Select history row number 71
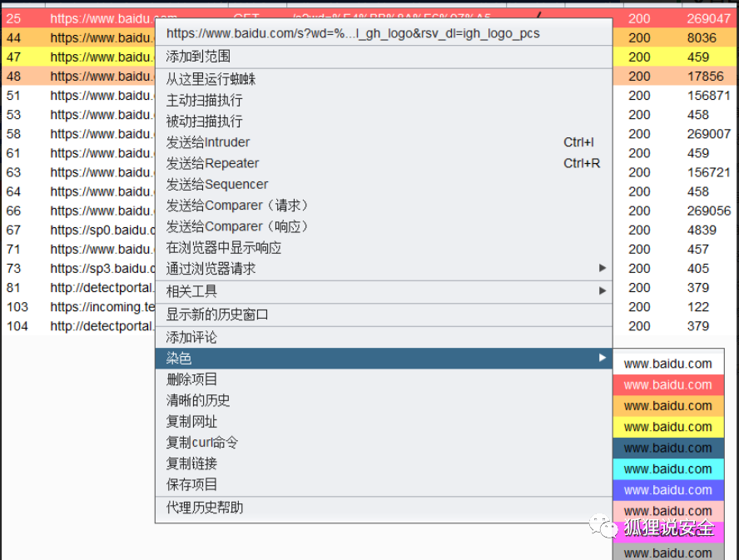The height and width of the screenshot is (560, 739). coord(13,250)
